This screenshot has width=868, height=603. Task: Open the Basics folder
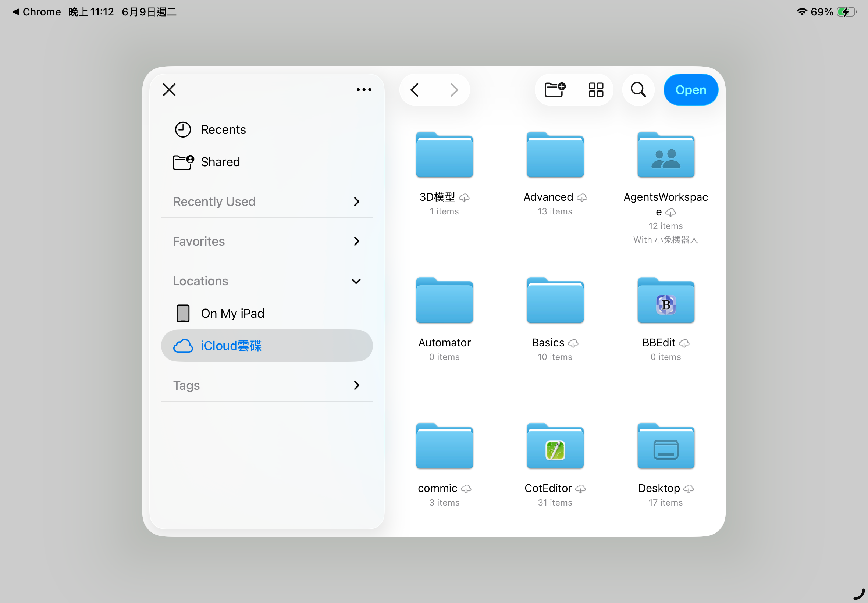(x=555, y=300)
